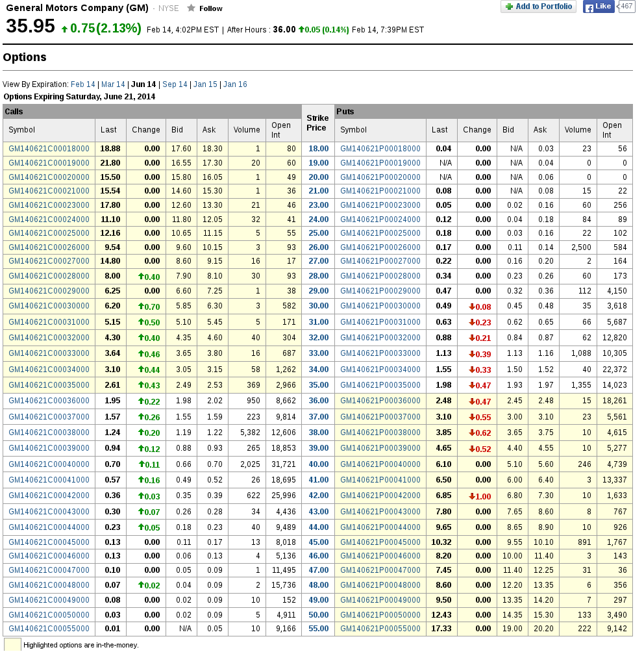Viewport: 644px width, 654px height.
Task: Open put option GM140621P00033000
Action: pos(380,353)
